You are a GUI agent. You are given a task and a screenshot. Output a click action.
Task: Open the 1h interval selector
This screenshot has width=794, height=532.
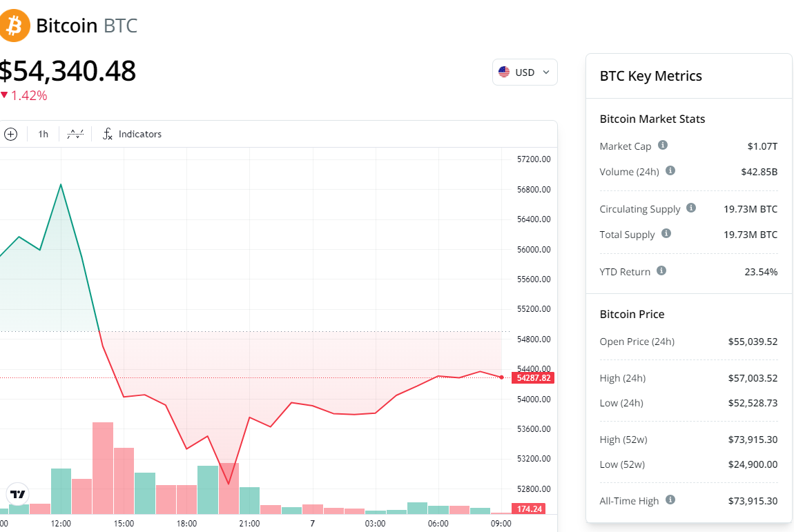coord(43,134)
